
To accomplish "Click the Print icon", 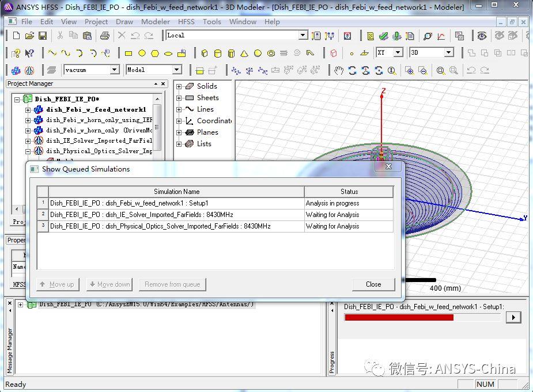I will [105, 35].
